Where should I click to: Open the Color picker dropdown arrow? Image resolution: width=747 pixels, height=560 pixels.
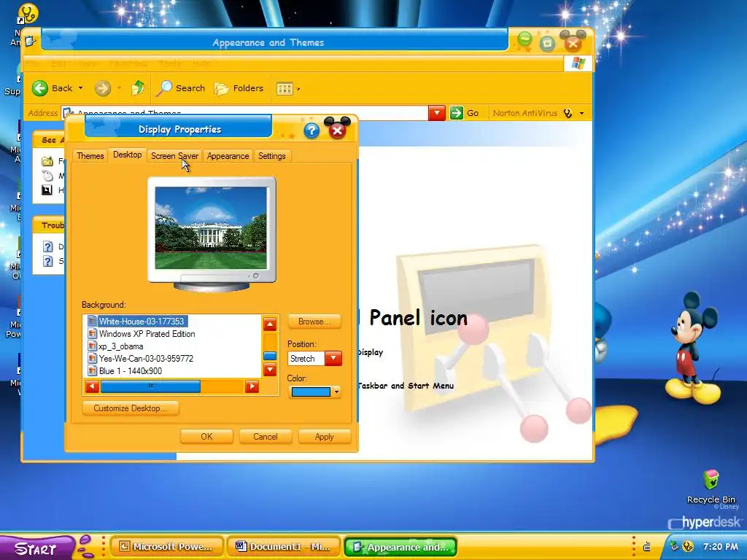336,392
